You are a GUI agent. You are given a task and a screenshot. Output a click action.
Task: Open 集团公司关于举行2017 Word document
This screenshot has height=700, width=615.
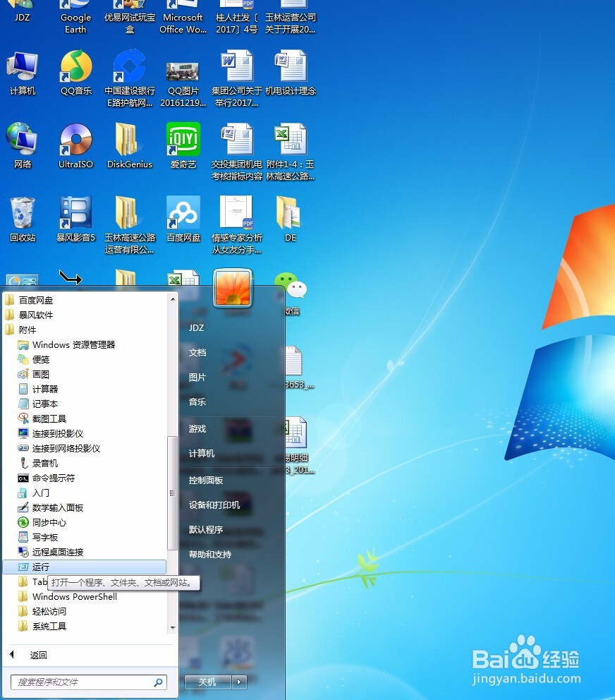point(236,79)
